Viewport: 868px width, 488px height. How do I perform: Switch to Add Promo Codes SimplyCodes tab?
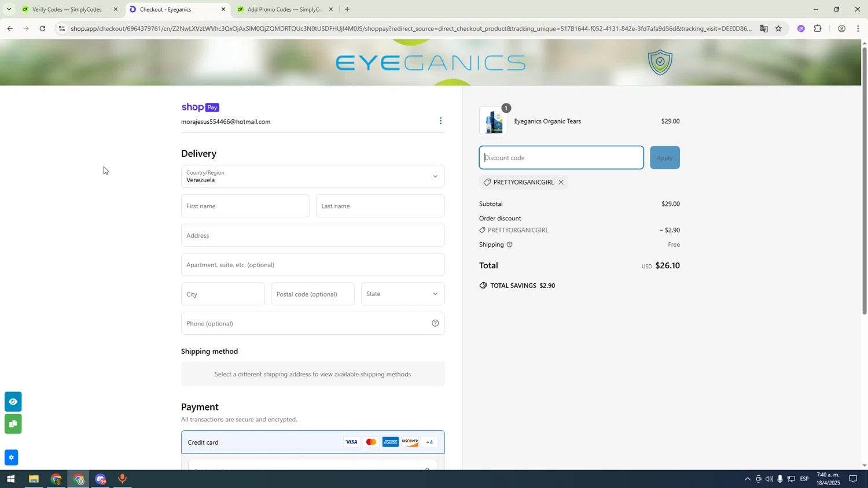[284, 9]
